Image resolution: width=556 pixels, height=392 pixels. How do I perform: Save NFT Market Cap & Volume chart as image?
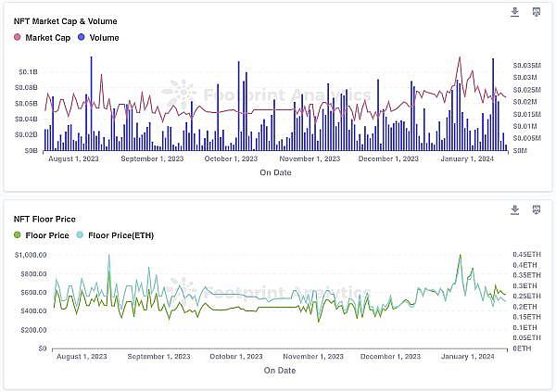(536, 12)
